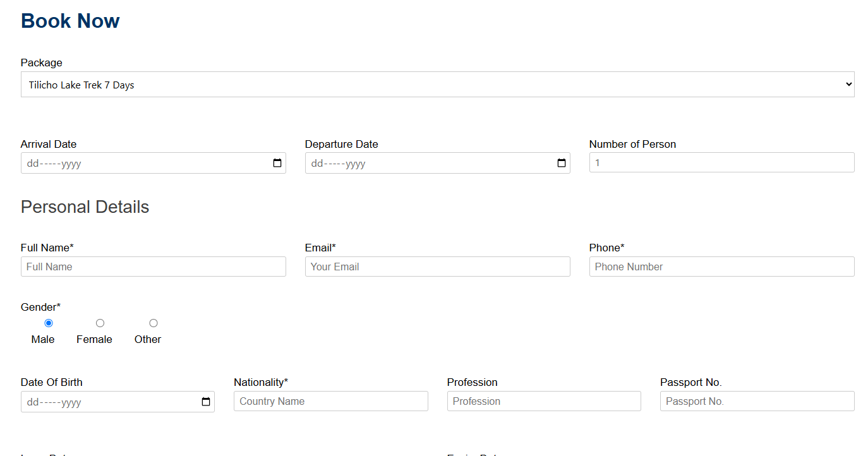Open the Arrival Date calendar picker icon
The height and width of the screenshot is (456, 868).
point(277,164)
